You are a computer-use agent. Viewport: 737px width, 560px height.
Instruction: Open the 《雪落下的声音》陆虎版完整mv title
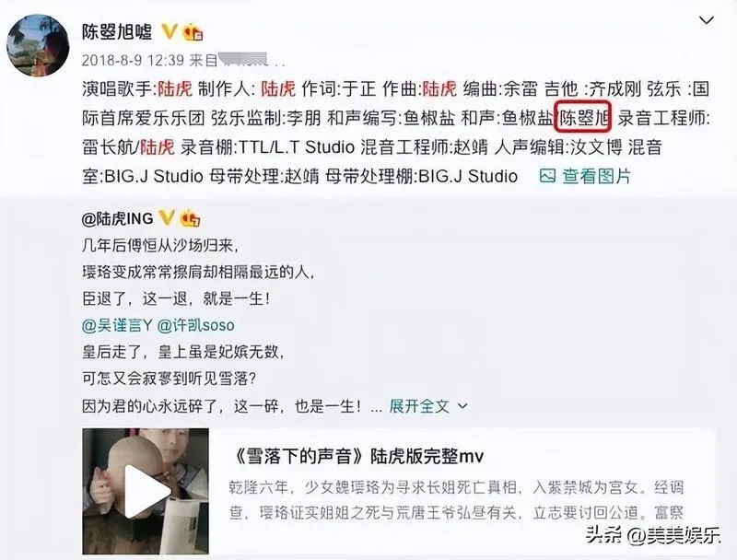(x=356, y=456)
